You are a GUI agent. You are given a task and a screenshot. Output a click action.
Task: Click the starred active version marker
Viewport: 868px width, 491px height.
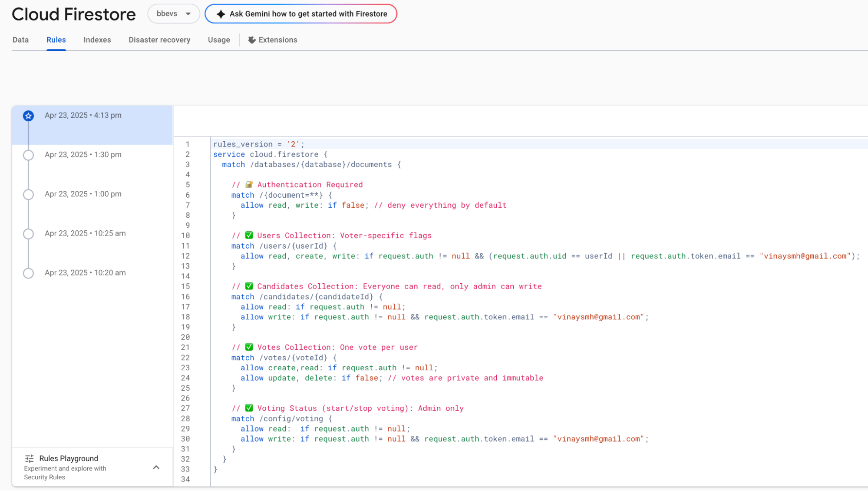(x=29, y=116)
